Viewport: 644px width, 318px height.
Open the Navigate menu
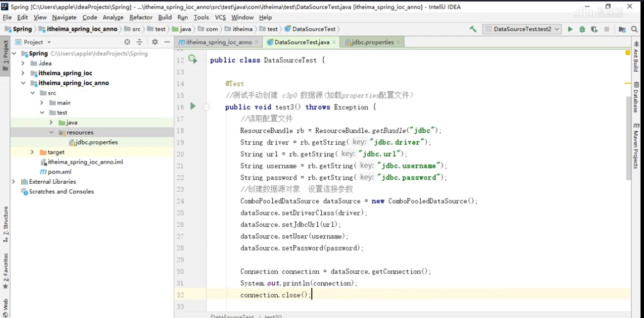(x=64, y=17)
